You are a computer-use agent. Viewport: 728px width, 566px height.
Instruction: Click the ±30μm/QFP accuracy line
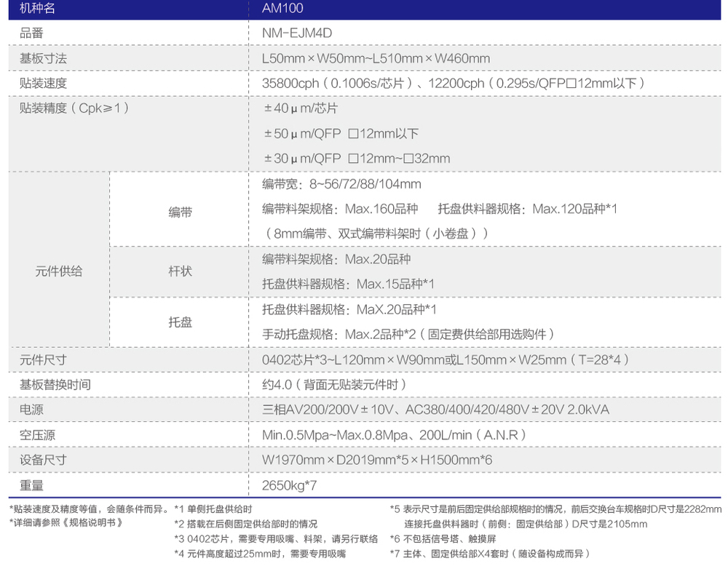[357, 159]
